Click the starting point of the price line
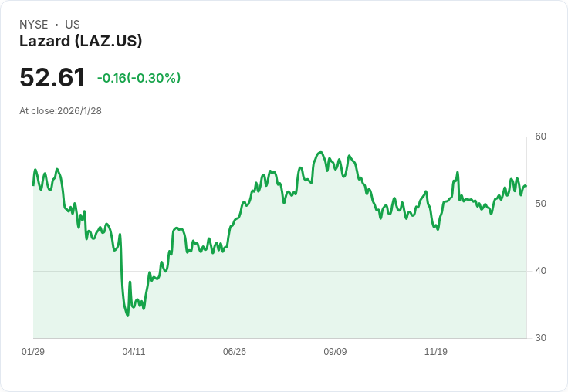 (33, 185)
